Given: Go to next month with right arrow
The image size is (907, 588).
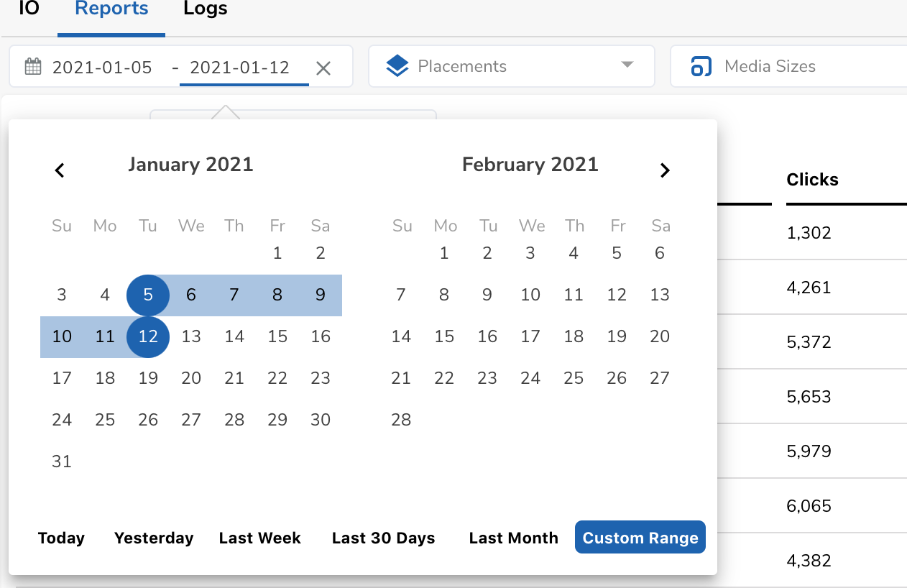Looking at the screenshot, I should (665, 170).
